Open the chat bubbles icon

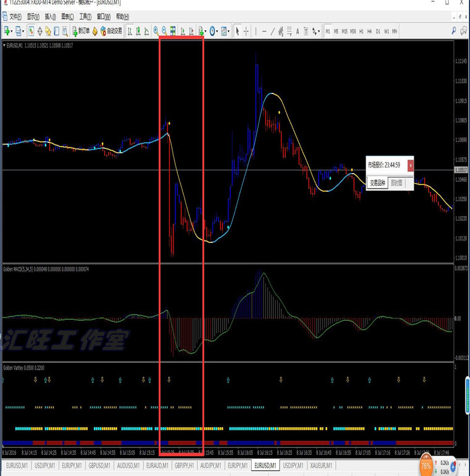(x=463, y=31)
